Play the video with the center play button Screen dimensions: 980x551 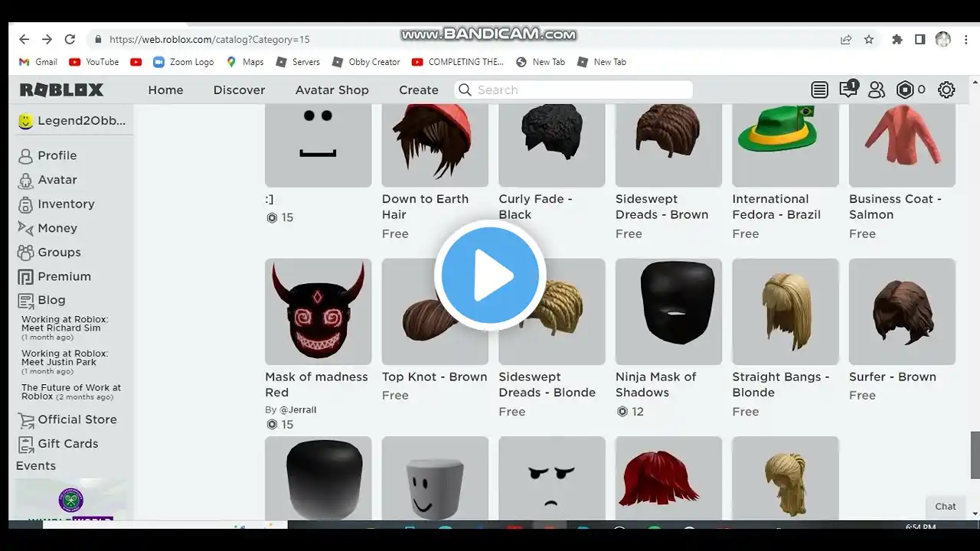(x=490, y=275)
